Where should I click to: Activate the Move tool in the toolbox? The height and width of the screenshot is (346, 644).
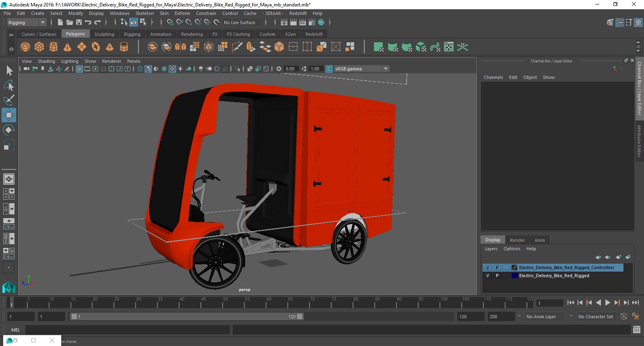9,115
